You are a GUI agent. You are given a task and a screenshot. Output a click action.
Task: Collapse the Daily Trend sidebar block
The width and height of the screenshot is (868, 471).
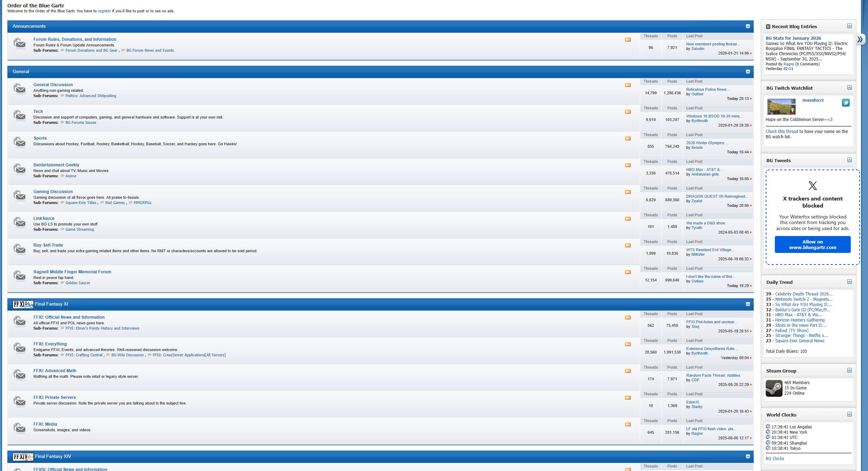(x=849, y=282)
